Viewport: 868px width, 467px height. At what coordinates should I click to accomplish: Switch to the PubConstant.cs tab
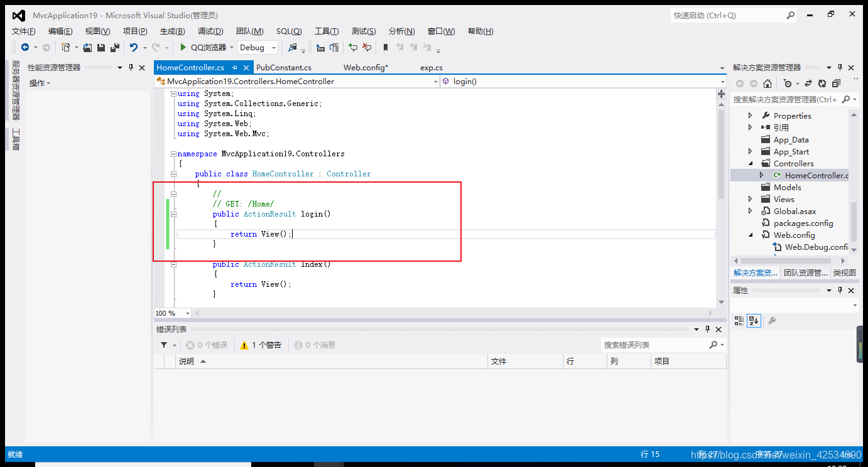(x=284, y=67)
